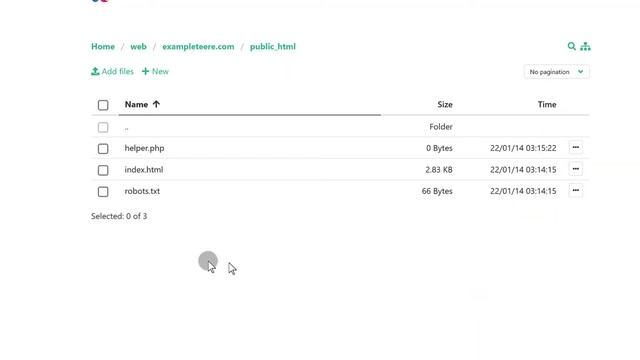
Task: Tick the select-all checkbox in header
Action: coord(103,105)
